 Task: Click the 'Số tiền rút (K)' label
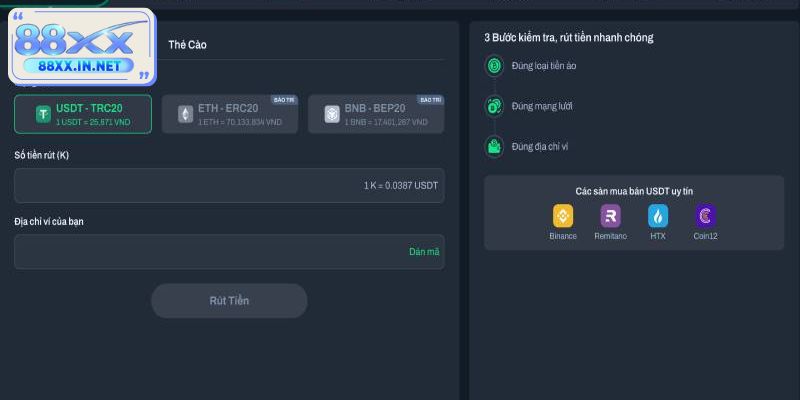[41, 155]
